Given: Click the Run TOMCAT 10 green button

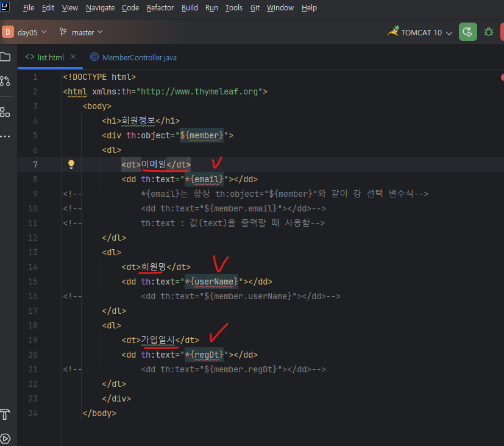Looking at the screenshot, I should point(467,32).
